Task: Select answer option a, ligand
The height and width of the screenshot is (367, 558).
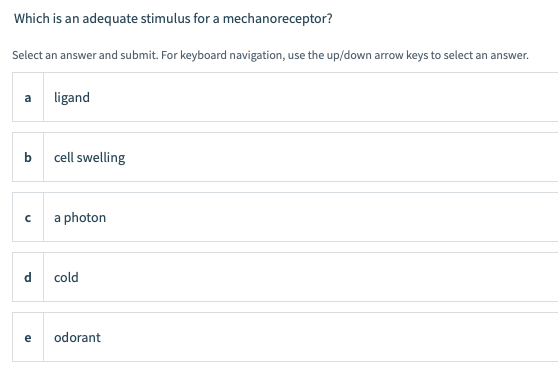Action: point(285,97)
